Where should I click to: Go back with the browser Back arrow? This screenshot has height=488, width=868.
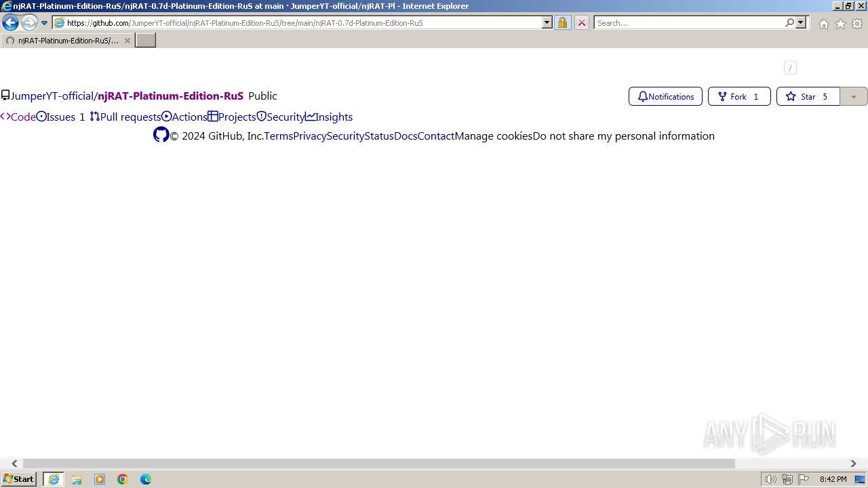click(10, 23)
